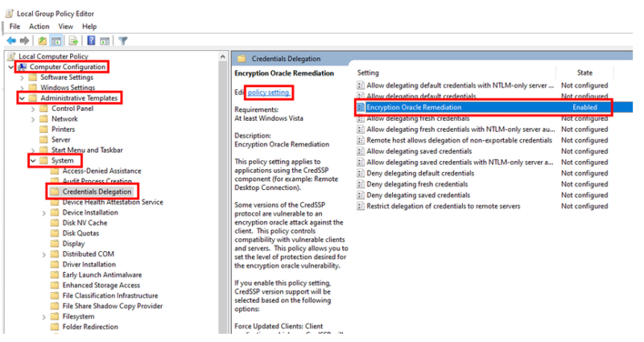Open Help via the blue question-mark icon
This screenshot has width=644, height=342.
92,41
